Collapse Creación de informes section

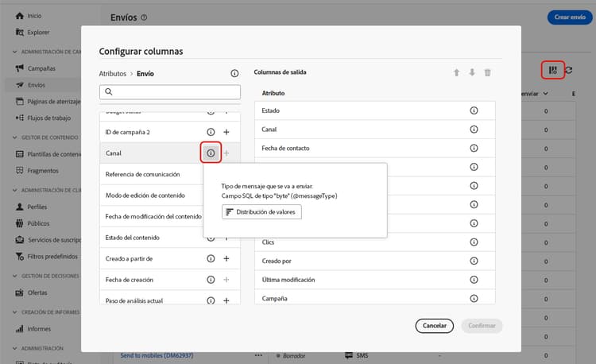point(15,312)
